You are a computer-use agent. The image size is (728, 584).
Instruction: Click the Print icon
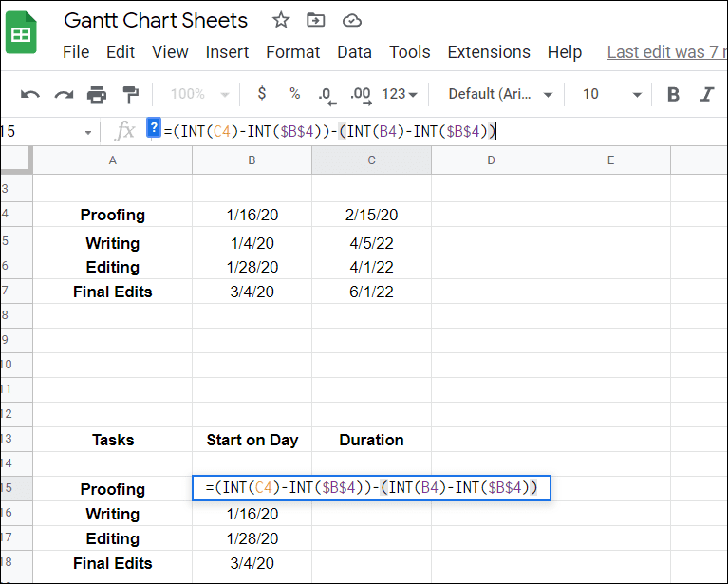click(x=97, y=95)
